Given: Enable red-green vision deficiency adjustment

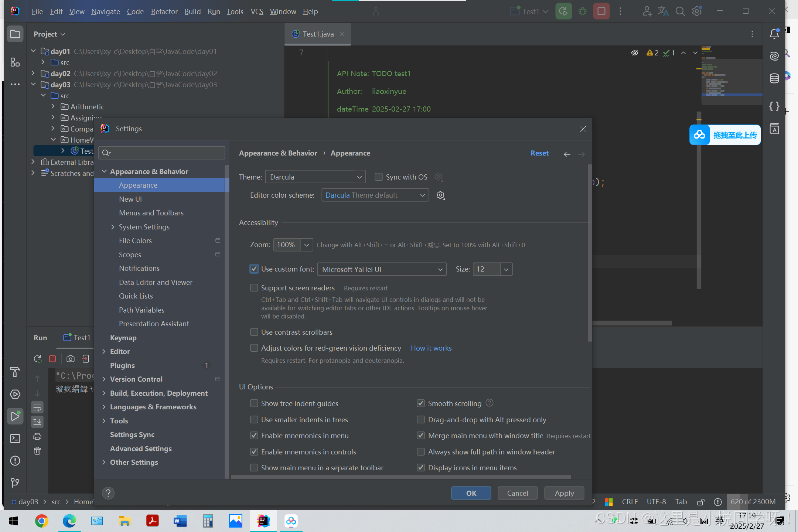Looking at the screenshot, I should click(254, 348).
